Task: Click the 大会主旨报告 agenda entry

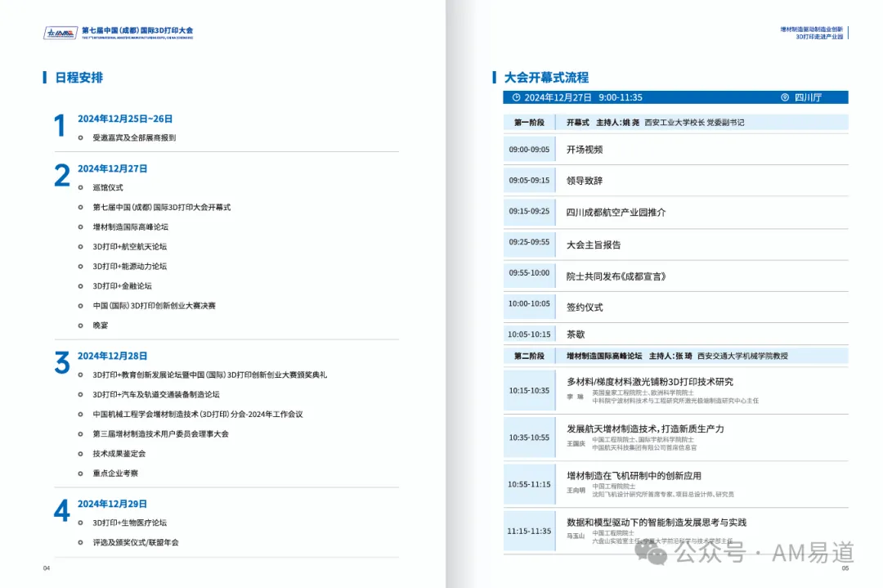Action: pyautogui.click(x=594, y=245)
